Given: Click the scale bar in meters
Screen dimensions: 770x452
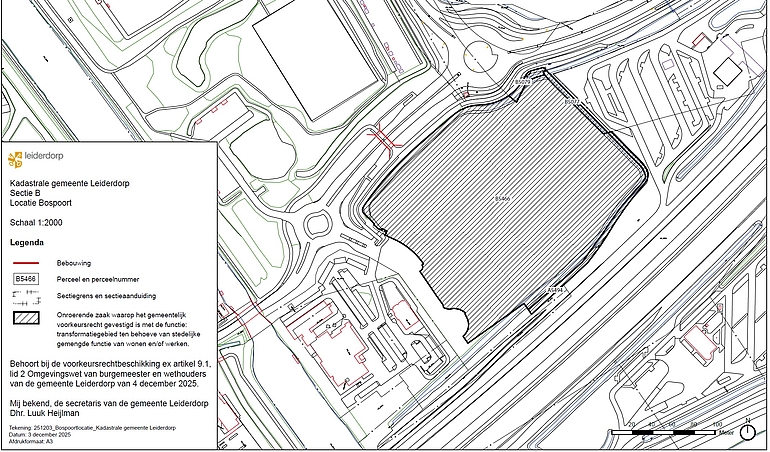Looking at the screenshot, I should pyautogui.click(x=664, y=433).
